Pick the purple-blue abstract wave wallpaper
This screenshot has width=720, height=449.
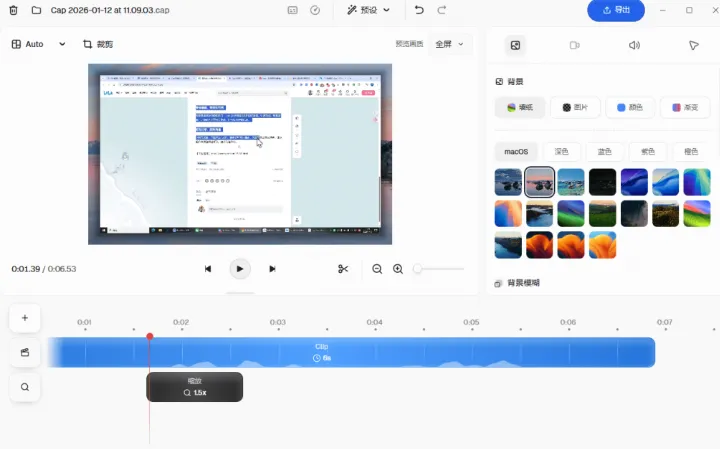coord(634,182)
